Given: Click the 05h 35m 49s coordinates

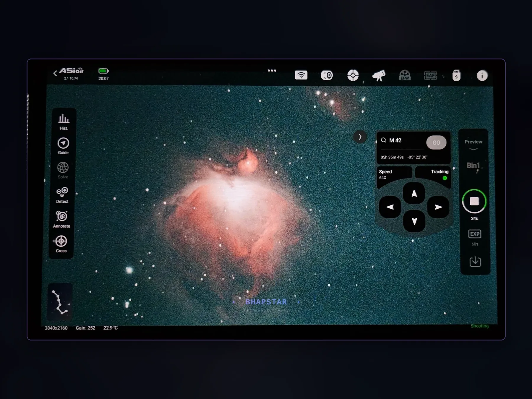Looking at the screenshot, I should click(x=404, y=157).
